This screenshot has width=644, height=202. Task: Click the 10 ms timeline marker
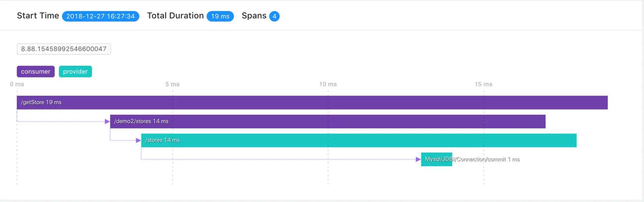(x=328, y=84)
